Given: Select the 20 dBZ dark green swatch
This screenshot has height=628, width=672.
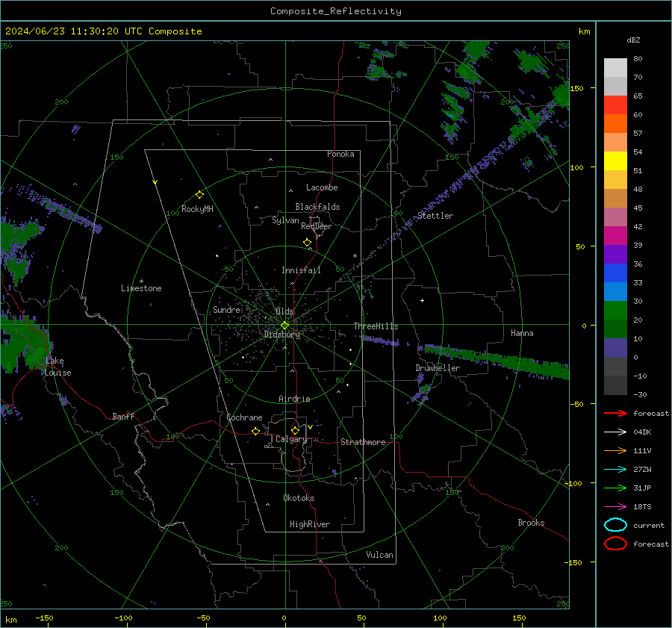Looking at the screenshot, I should 615,329.
